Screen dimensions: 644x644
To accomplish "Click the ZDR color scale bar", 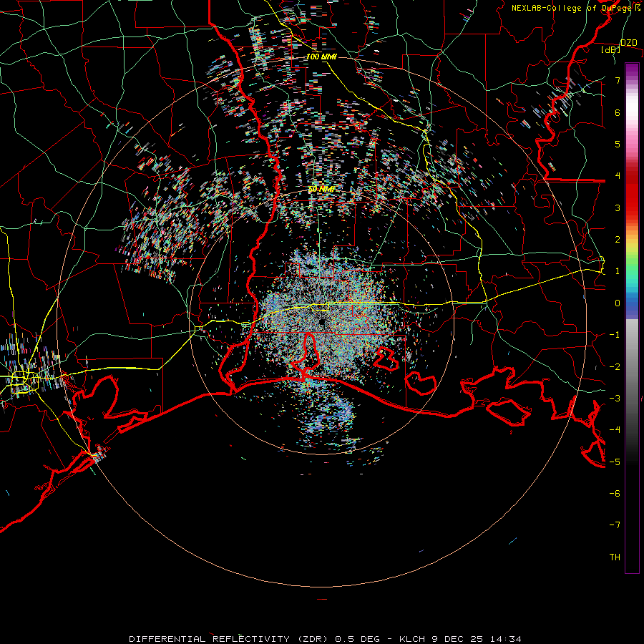I will click(x=632, y=318).
